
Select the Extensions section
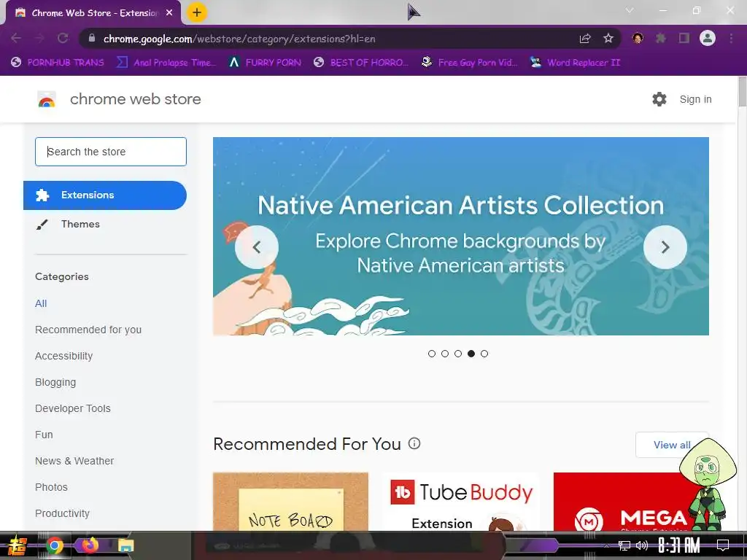105,195
